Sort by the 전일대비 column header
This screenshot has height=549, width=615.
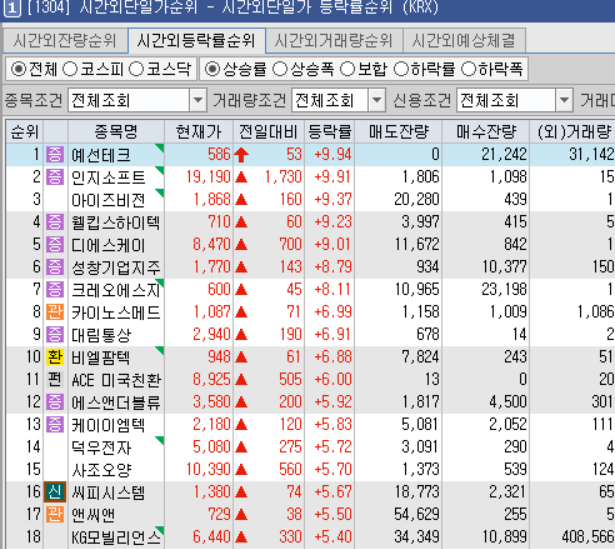click(x=269, y=132)
